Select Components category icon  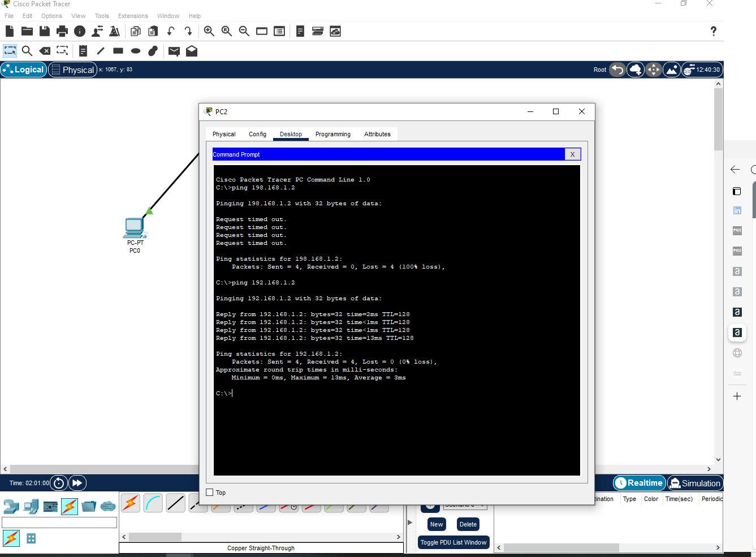coord(50,506)
